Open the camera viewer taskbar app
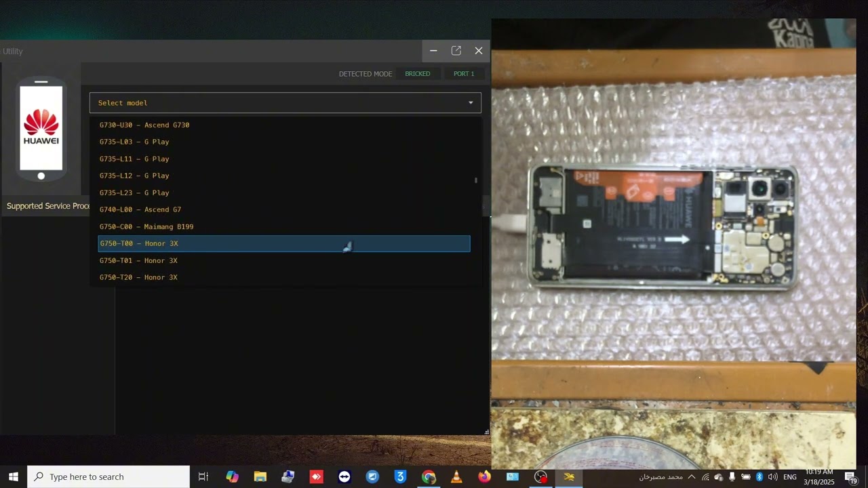868x488 pixels. 513,476
